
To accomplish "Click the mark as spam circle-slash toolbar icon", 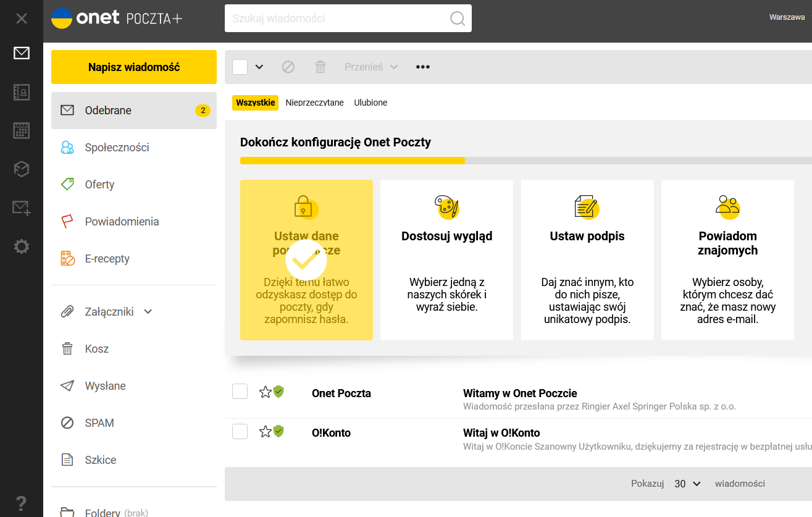I will (x=288, y=67).
